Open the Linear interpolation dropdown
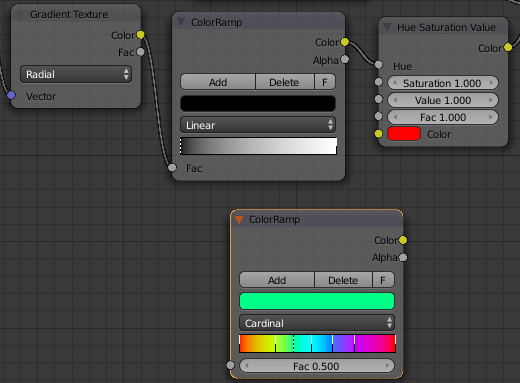The image size is (520, 383). [x=258, y=125]
